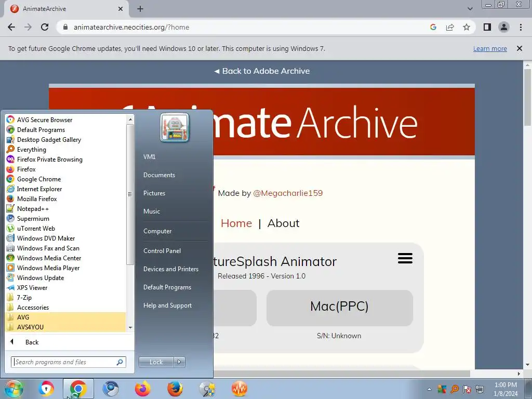Open a new Chrome tab
532x399 pixels.
(x=140, y=9)
